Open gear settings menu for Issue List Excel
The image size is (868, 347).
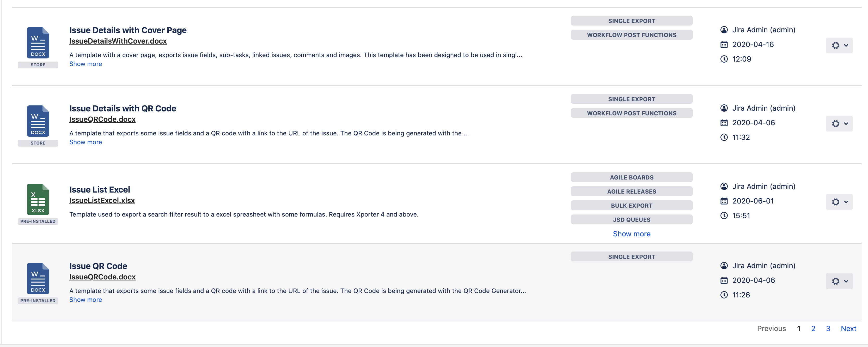839,202
